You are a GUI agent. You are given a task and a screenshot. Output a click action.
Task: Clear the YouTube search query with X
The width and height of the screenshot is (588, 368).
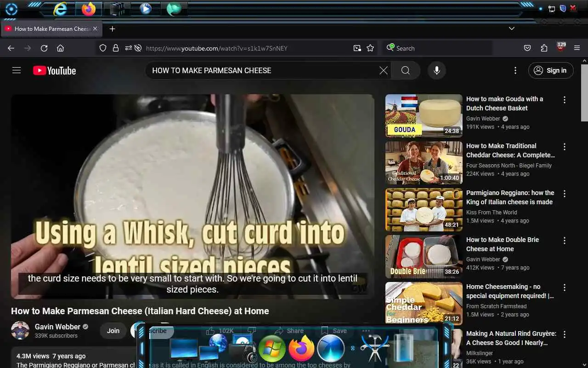click(x=384, y=70)
